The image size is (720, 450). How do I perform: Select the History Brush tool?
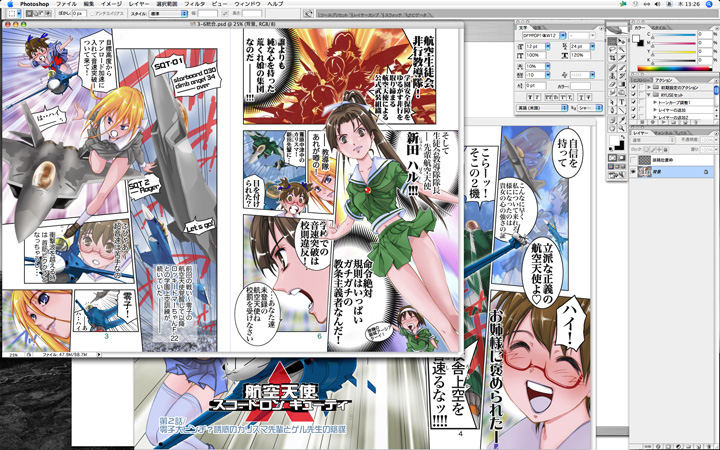coord(621,75)
